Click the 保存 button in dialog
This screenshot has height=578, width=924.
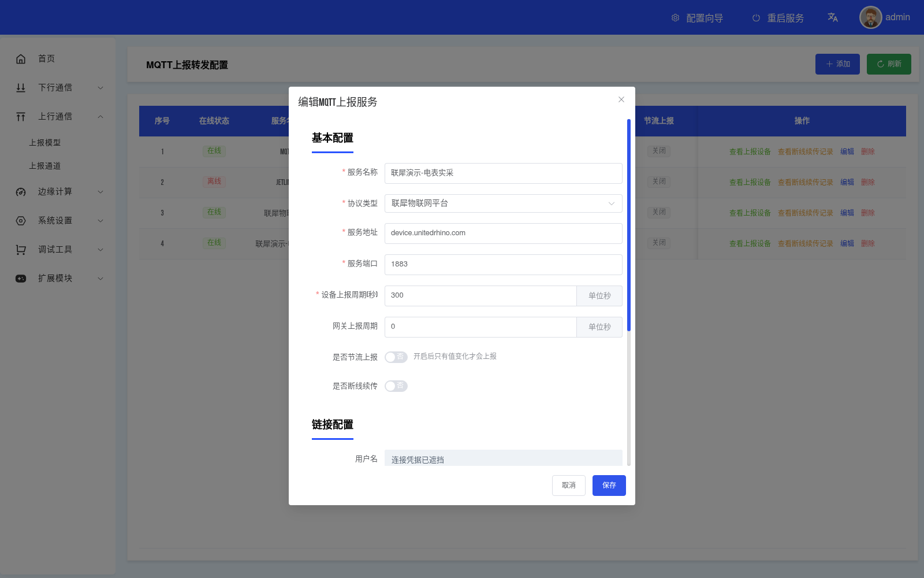point(609,486)
